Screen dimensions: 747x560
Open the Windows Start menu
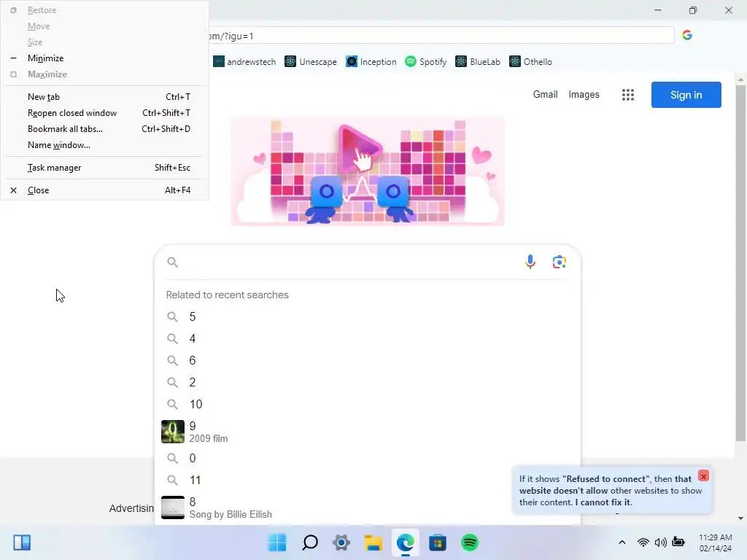[x=277, y=542]
